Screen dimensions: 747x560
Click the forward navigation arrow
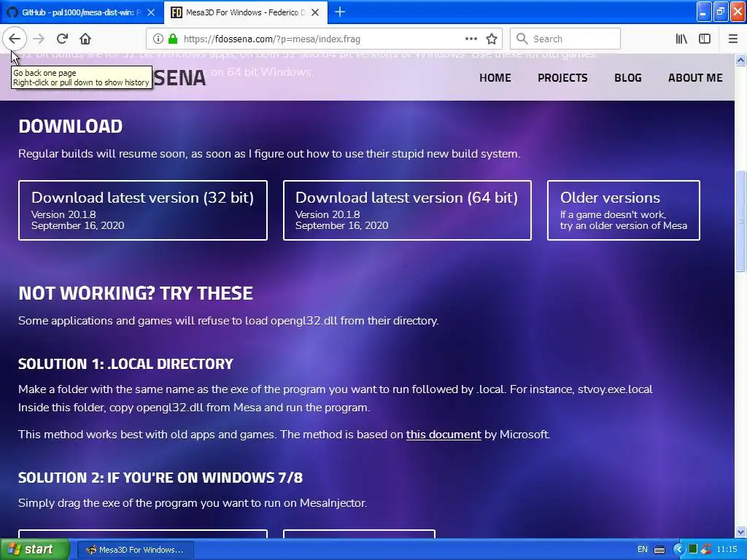tap(39, 39)
